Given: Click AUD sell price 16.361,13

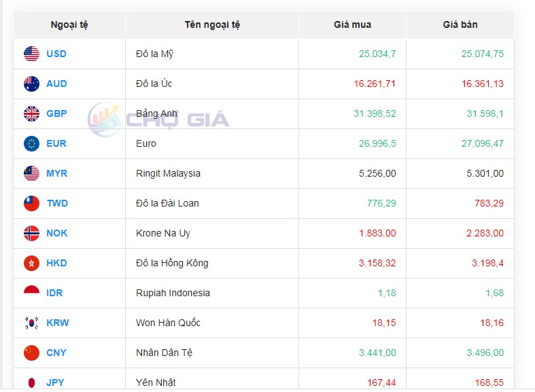Looking at the screenshot, I should click(x=483, y=84).
